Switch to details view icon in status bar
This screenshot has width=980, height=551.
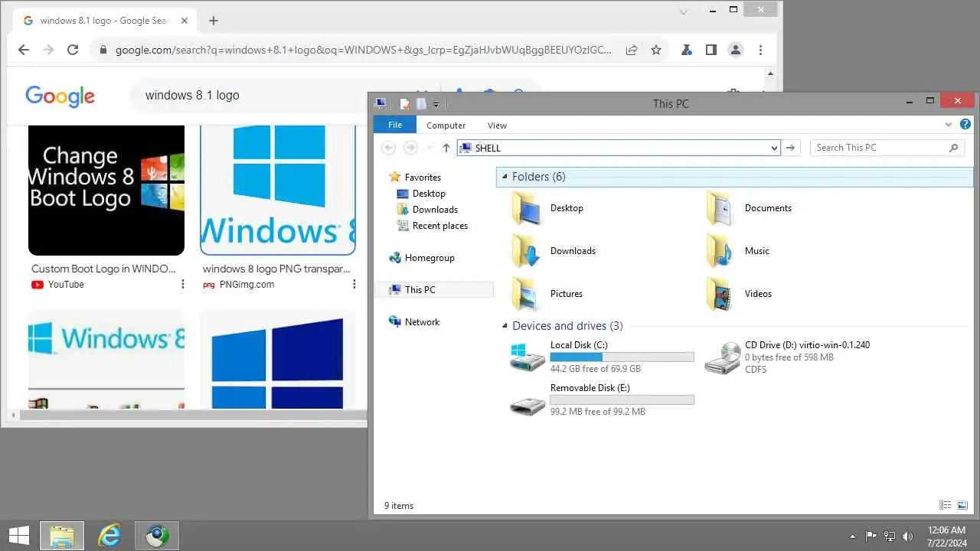pyautogui.click(x=945, y=505)
